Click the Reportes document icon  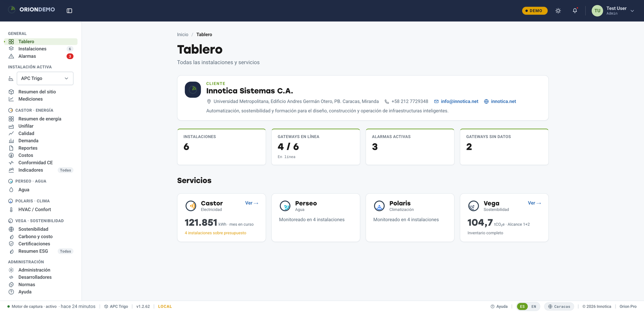pyautogui.click(x=11, y=148)
